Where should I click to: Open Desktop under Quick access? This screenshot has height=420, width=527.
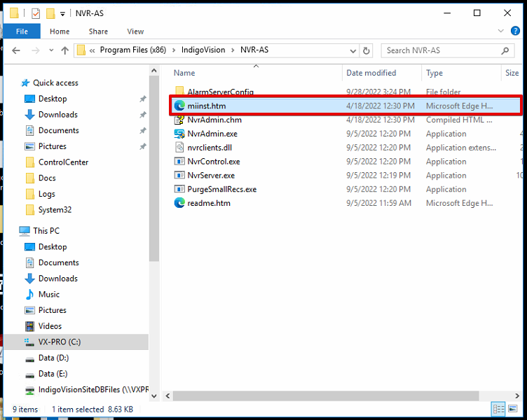[53, 99]
